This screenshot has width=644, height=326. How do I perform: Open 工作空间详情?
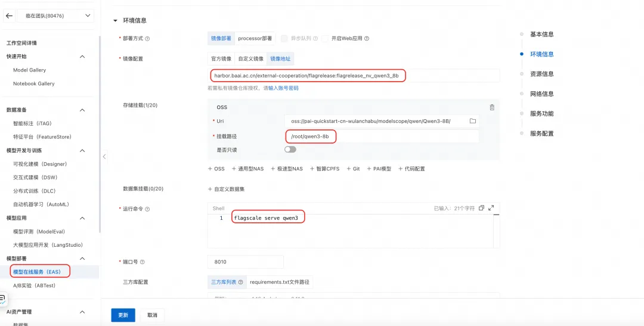point(22,43)
